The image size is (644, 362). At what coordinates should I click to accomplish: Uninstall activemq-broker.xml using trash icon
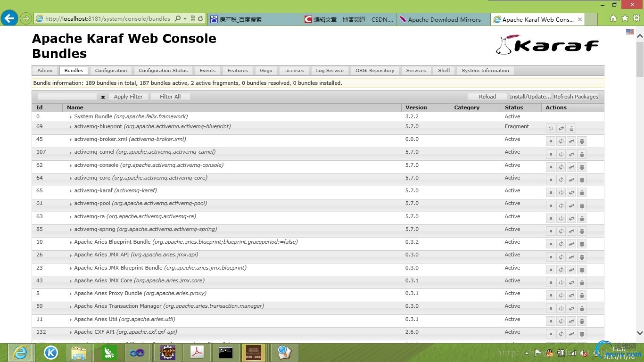[x=582, y=141]
